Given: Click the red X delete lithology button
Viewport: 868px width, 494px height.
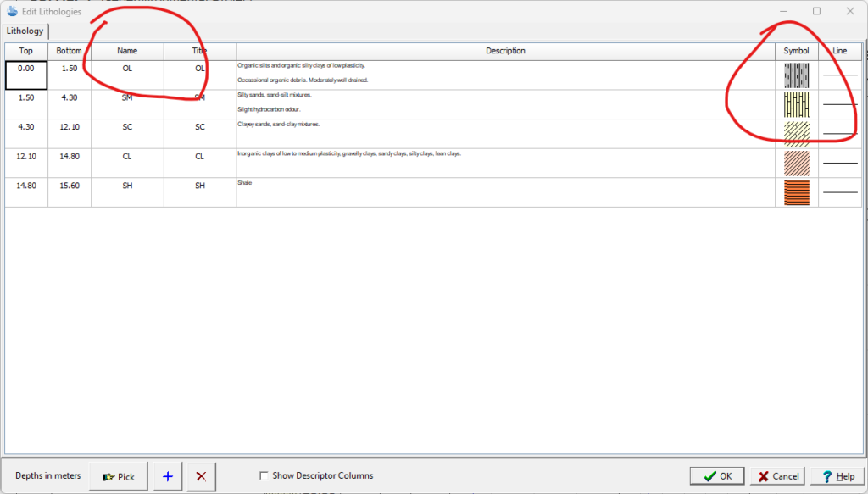Looking at the screenshot, I should 201,476.
